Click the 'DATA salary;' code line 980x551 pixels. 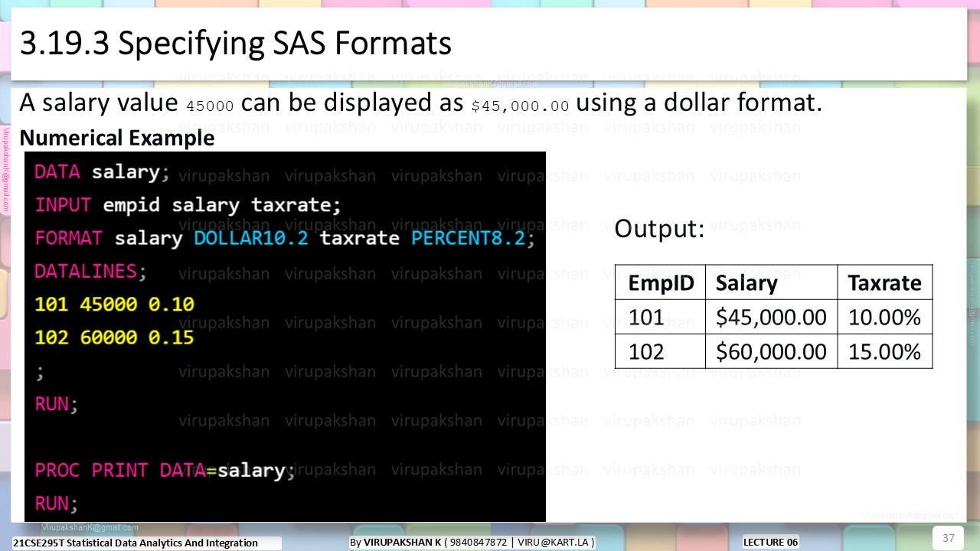(x=102, y=172)
